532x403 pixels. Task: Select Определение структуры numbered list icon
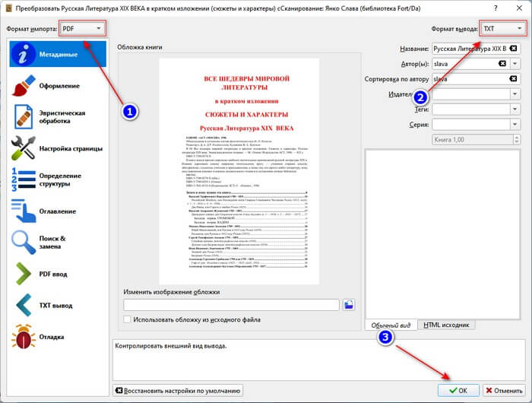[24, 179]
